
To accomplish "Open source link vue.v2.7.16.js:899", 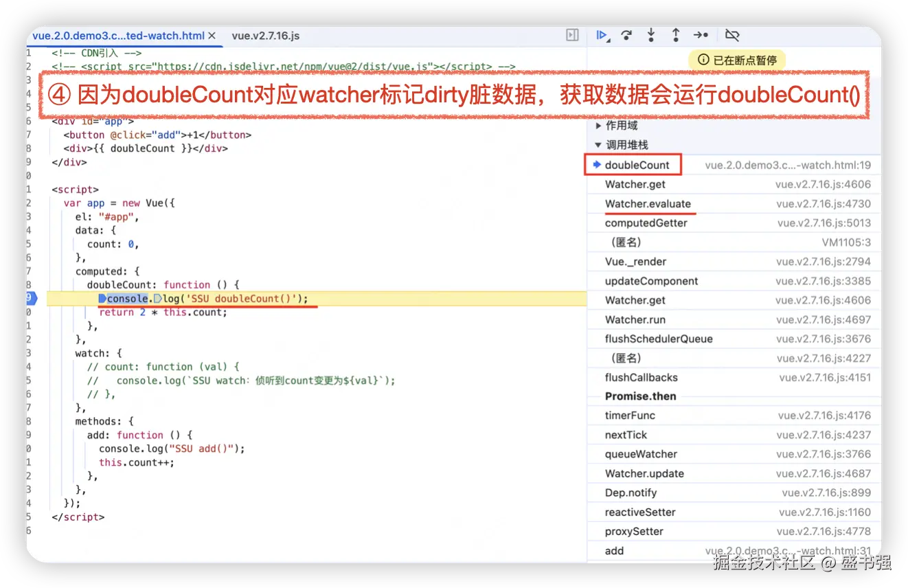I will coord(826,493).
